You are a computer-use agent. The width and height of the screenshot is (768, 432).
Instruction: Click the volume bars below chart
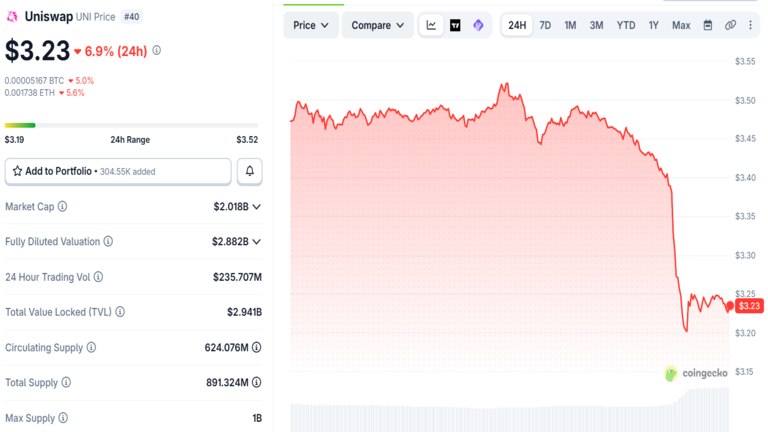(509, 411)
